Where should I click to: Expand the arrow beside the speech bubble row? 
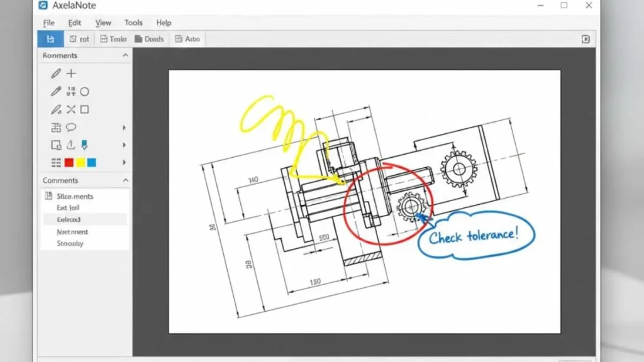point(124,128)
